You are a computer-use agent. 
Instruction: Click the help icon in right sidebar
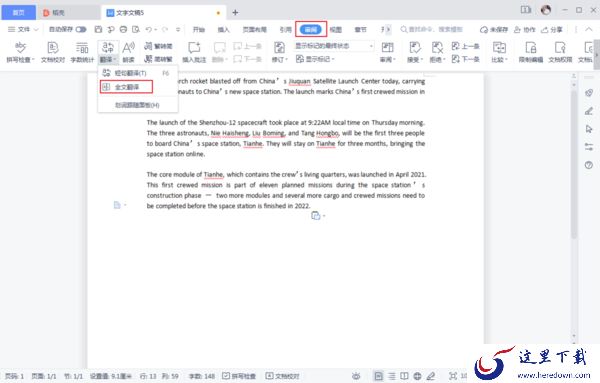point(589,165)
